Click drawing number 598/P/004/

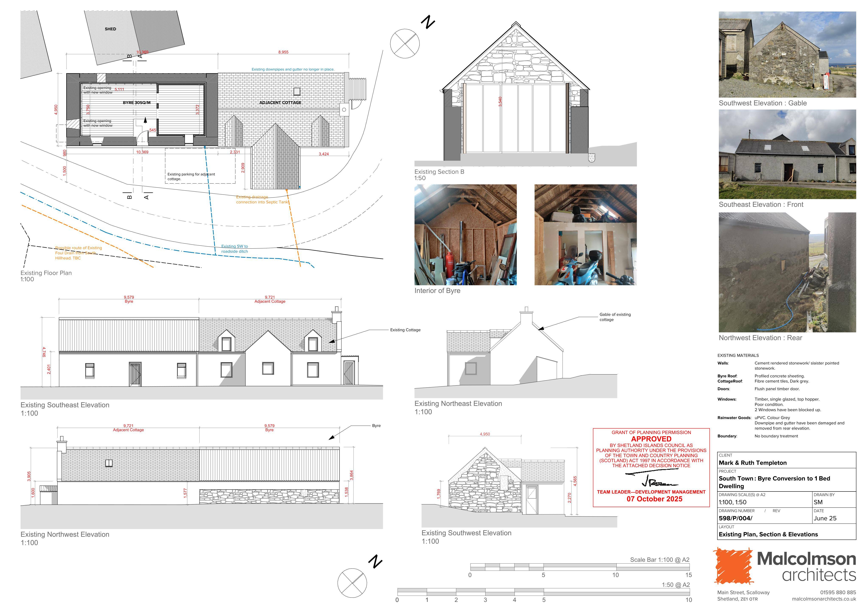coord(736,518)
